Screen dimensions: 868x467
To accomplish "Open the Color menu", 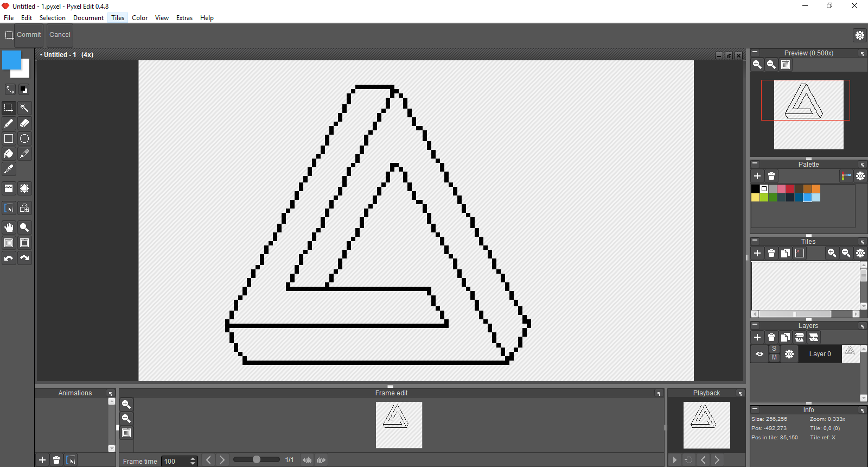I will point(140,18).
